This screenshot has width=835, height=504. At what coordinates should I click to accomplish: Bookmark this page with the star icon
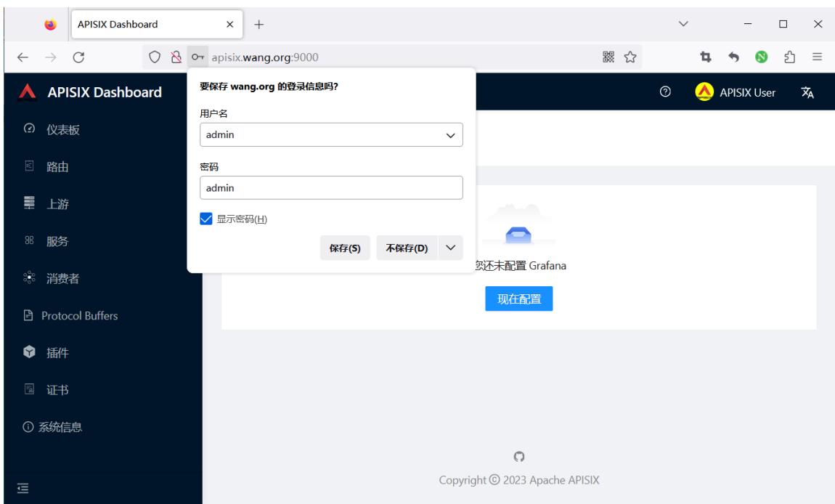coord(630,57)
